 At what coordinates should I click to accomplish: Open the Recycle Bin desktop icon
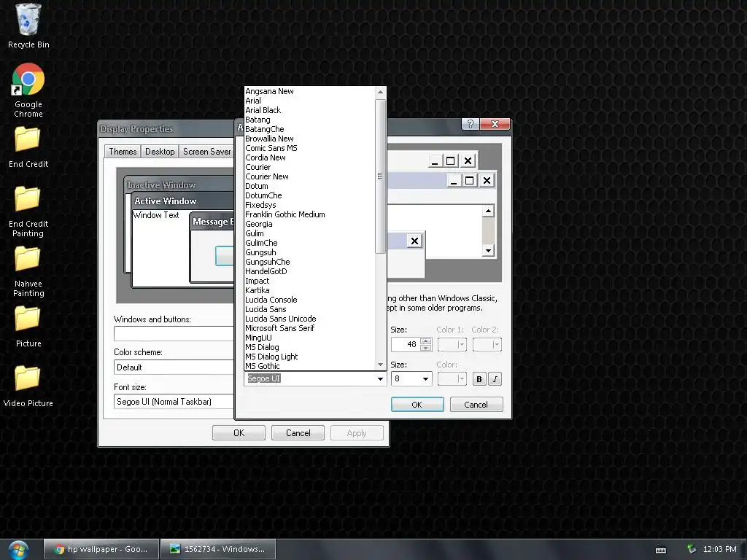pos(28,26)
